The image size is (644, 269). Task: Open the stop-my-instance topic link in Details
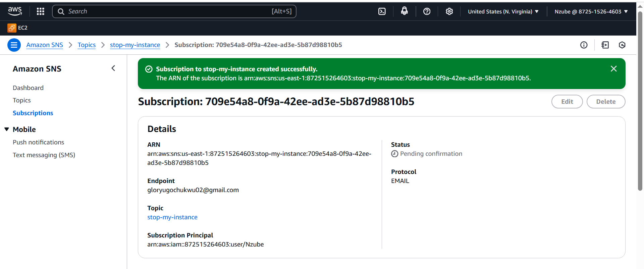pyautogui.click(x=172, y=217)
